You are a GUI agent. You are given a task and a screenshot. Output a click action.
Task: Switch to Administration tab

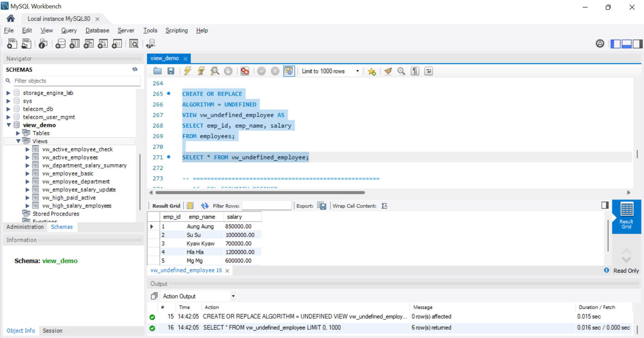[25, 227]
